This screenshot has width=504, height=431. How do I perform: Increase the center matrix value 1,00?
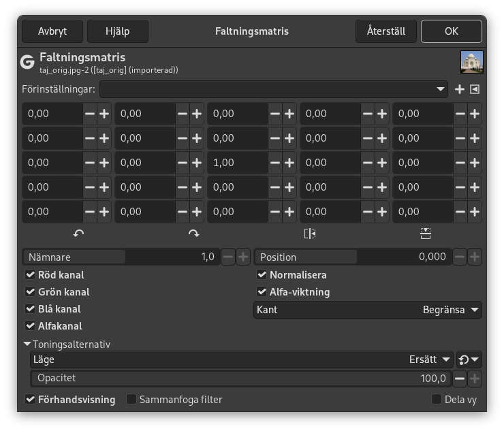[289, 163]
